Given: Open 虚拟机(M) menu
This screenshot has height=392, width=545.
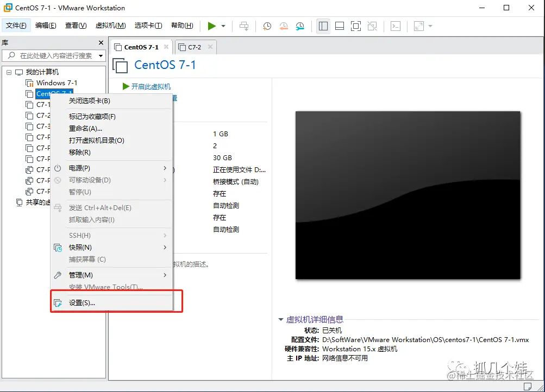Looking at the screenshot, I should pyautogui.click(x=110, y=26).
